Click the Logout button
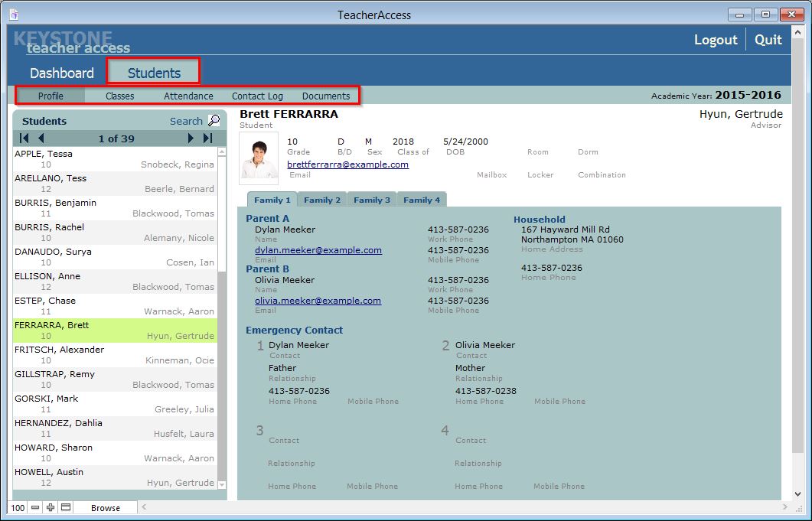Screen dimensions: 812x521 [716, 40]
